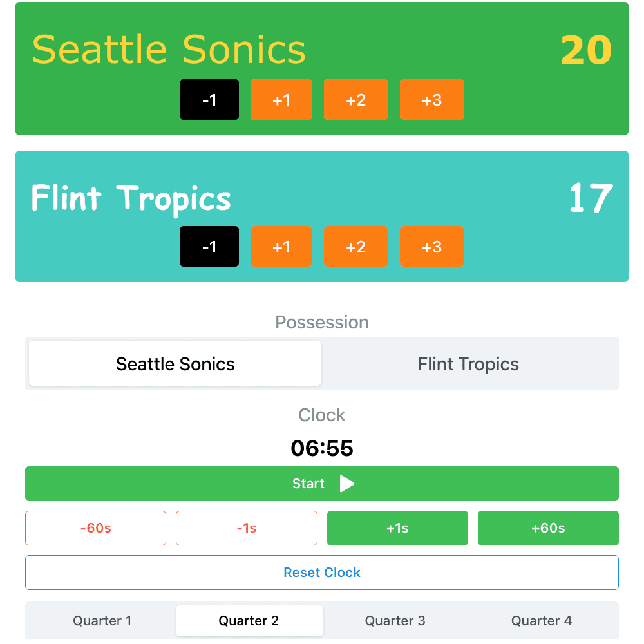Add 1 point to Seattle Sonics
644x644 pixels.
(x=281, y=100)
